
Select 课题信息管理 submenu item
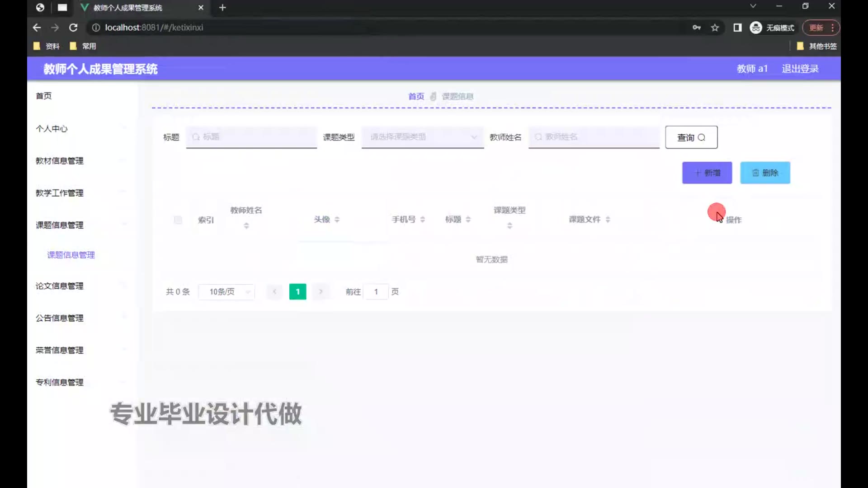click(71, 255)
